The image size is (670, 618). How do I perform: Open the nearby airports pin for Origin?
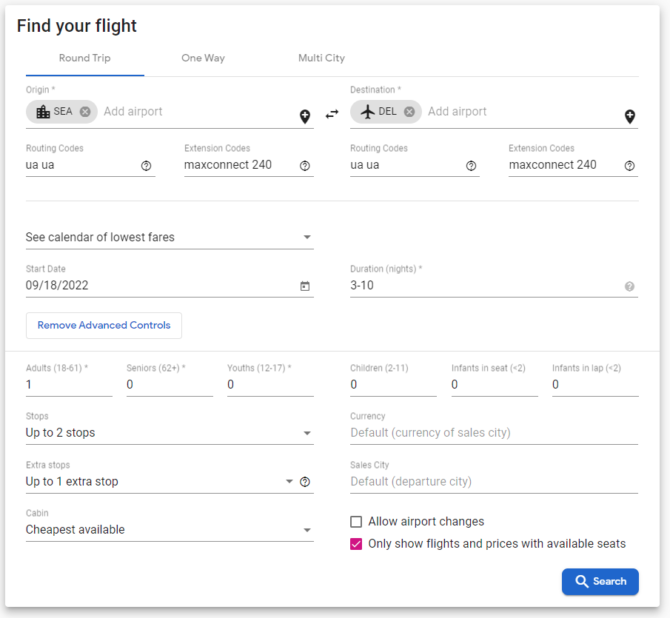(305, 116)
